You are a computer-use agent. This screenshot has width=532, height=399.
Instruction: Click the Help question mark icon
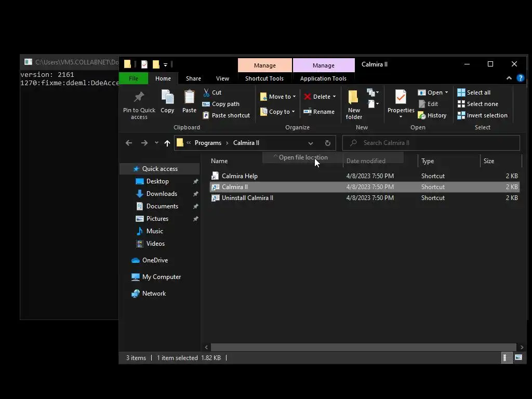(520, 78)
